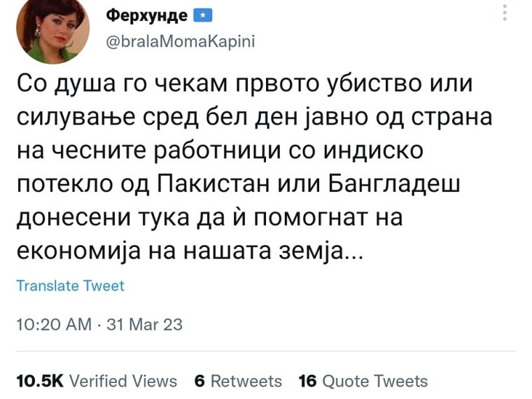Open the 10:20 AM timestamp
This screenshot has width=532, height=399.
(x=55, y=324)
